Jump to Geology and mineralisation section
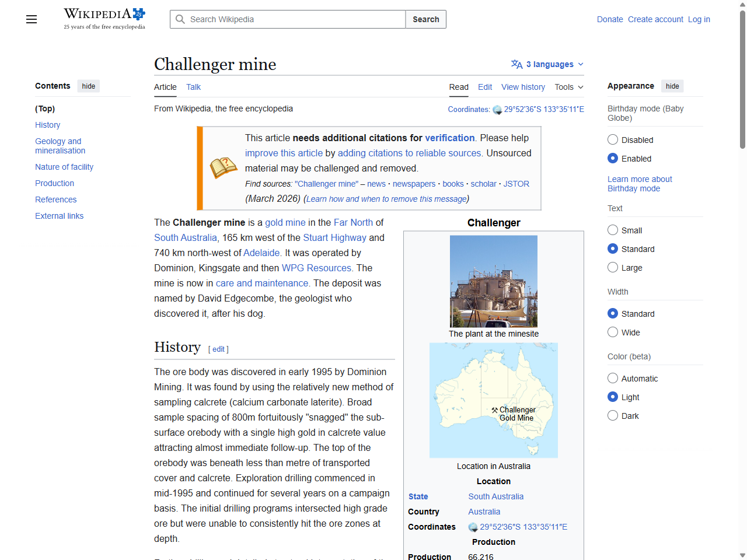This screenshot has width=747, height=560. 60,146
